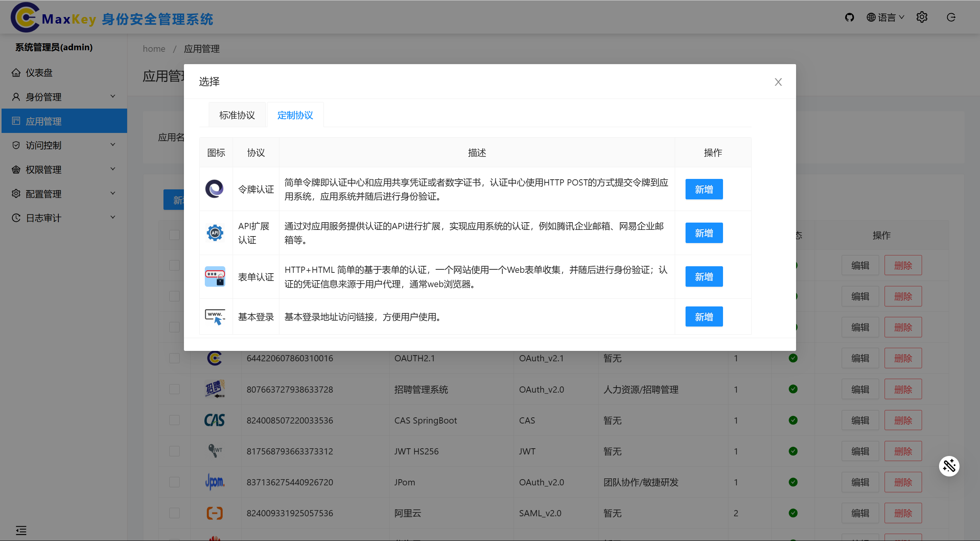
Task: Click the 令牌认证 protocol icon in dialog
Action: click(x=215, y=189)
